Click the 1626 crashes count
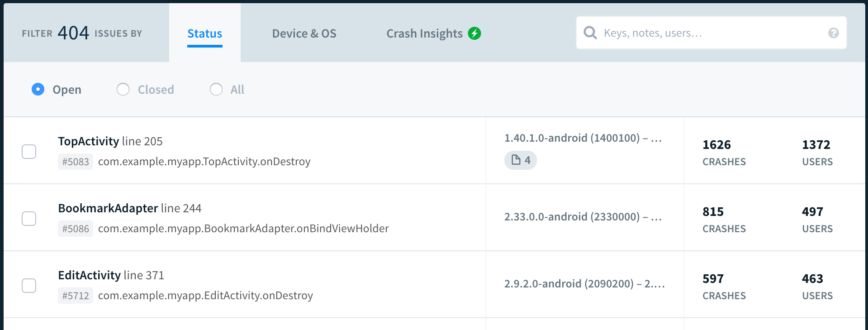 pyautogui.click(x=716, y=145)
